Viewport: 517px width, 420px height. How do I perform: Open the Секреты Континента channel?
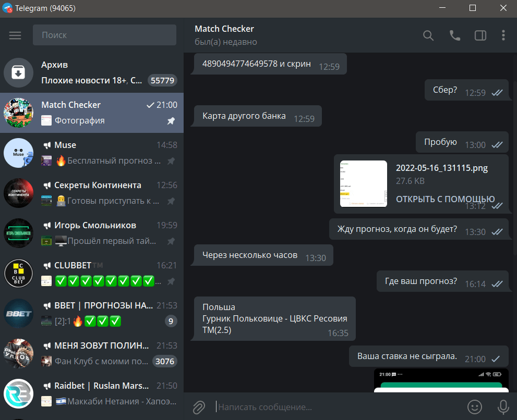click(x=92, y=193)
